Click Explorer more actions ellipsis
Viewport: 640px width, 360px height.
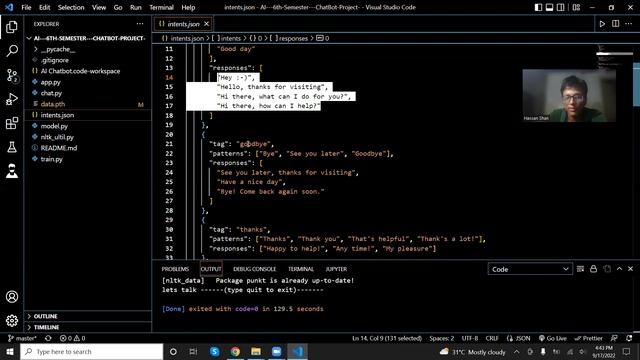pos(140,24)
